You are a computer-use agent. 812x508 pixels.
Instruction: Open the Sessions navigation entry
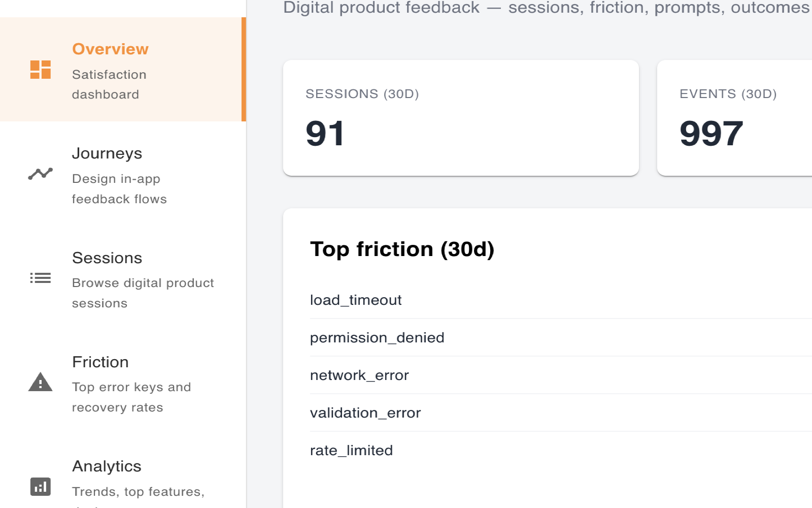click(122, 278)
